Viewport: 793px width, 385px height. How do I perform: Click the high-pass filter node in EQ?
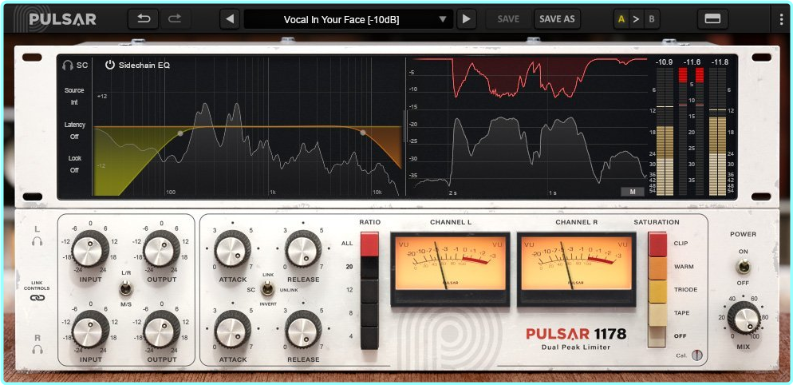tap(180, 134)
